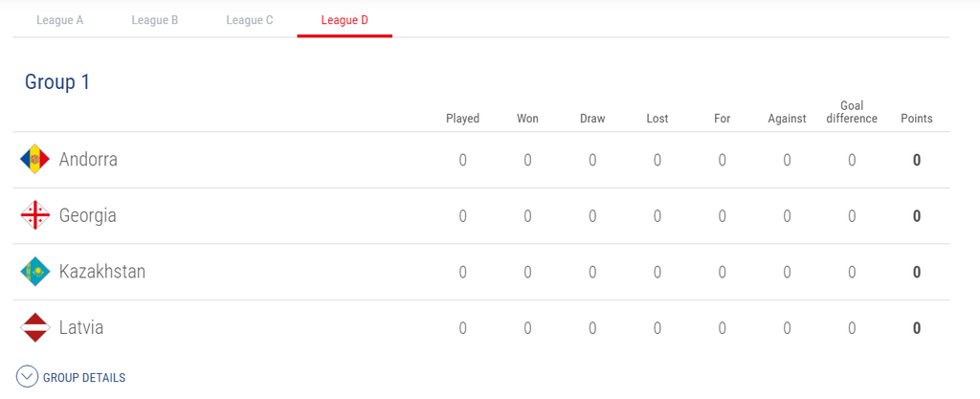Click Andorra's points value
Screen dimensions: 980x399
tap(916, 160)
